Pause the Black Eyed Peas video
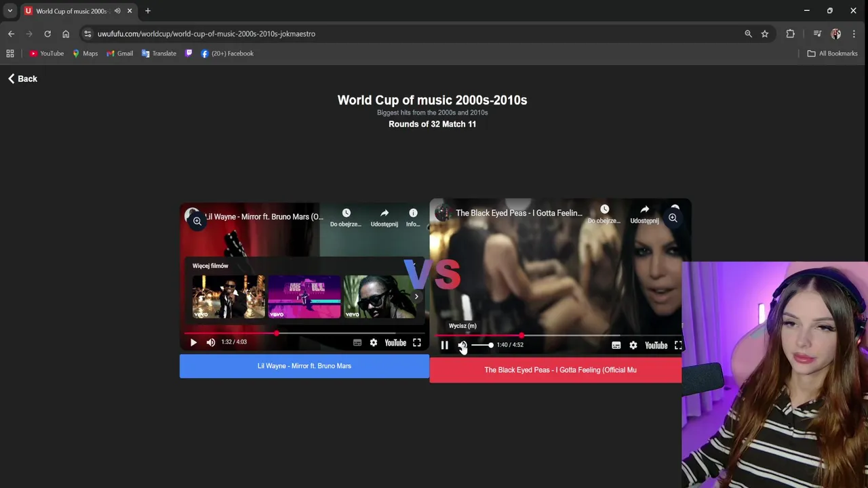 (x=445, y=345)
